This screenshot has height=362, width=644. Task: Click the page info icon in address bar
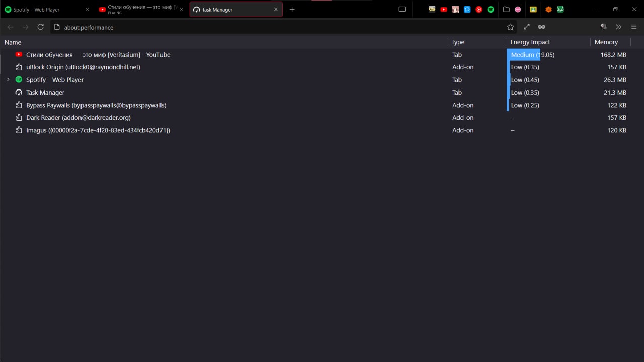click(57, 27)
